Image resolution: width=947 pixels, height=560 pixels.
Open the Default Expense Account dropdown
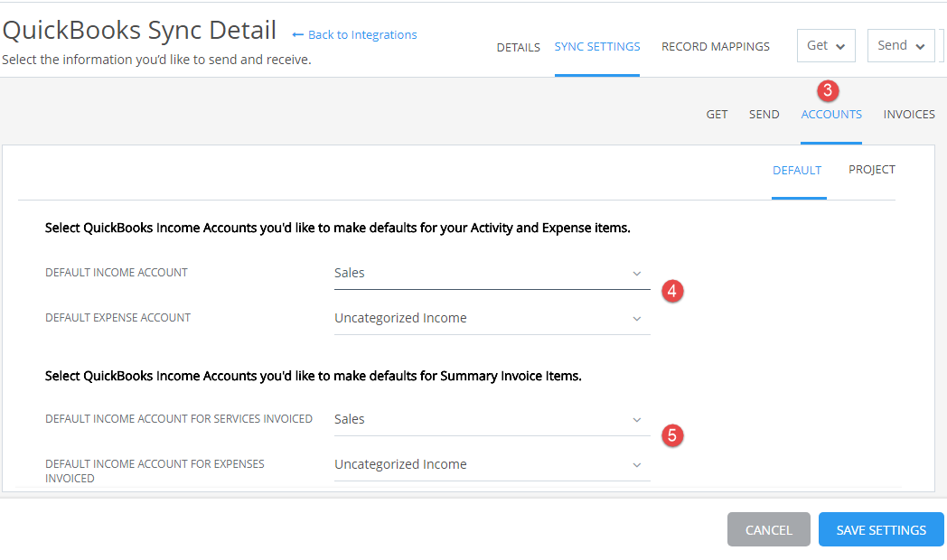(492, 318)
